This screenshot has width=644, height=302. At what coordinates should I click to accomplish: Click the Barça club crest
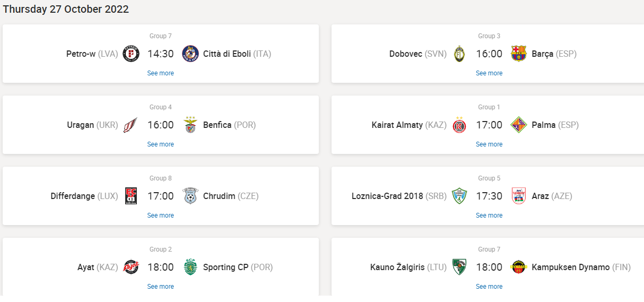click(x=518, y=54)
